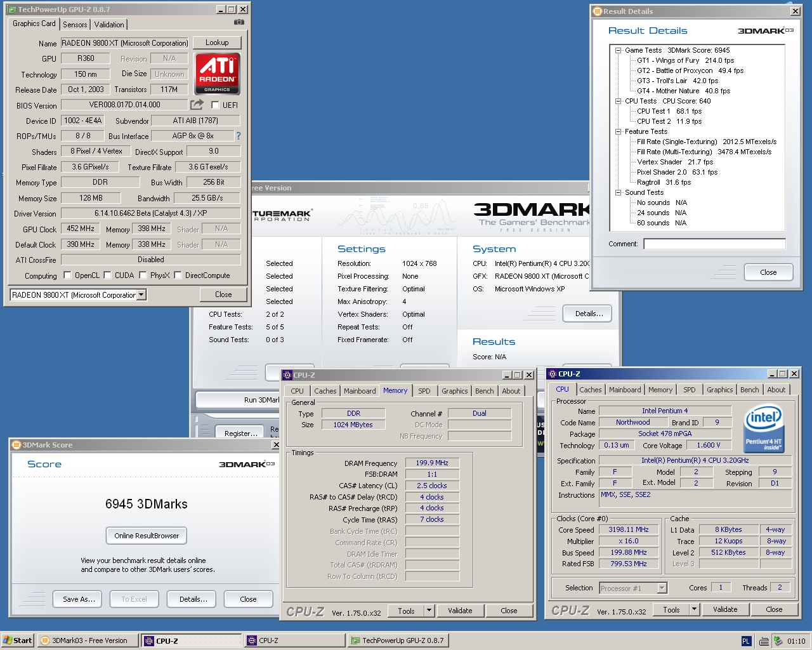Click Register button in 3DMark03
The height and width of the screenshot is (650, 812).
[x=241, y=434]
